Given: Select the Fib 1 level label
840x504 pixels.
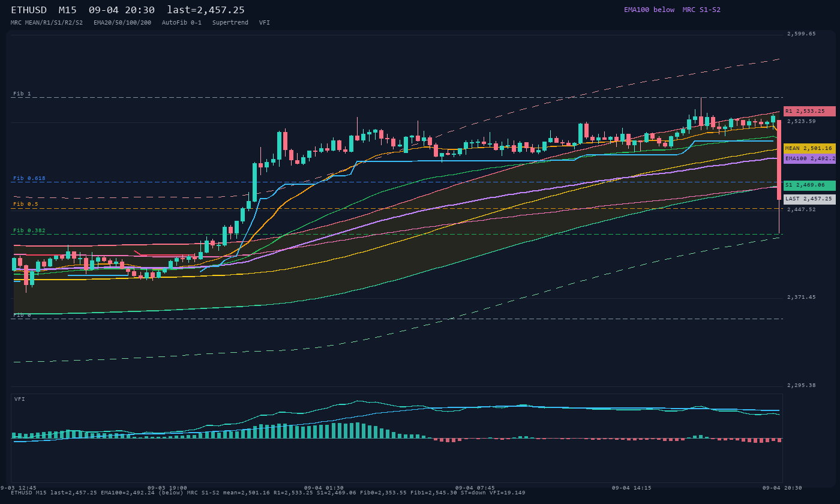Looking at the screenshot, I should (x=22, y=94).
